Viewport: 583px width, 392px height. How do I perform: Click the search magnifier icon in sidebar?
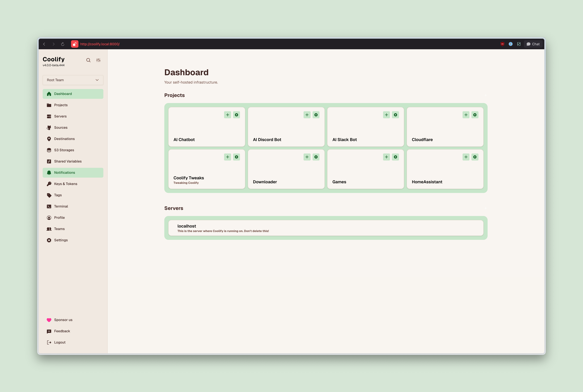coord(88,60)
